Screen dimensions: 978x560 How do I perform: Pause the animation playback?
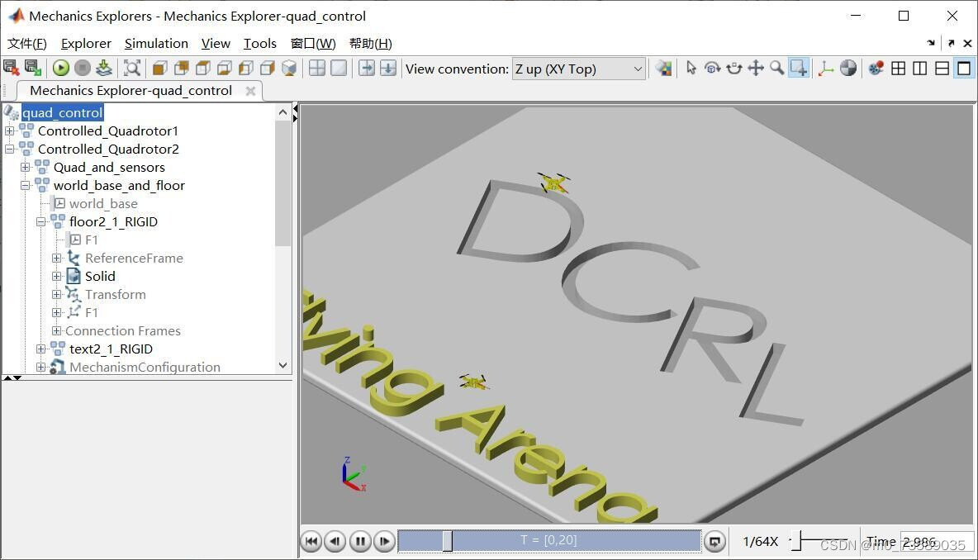coord(360,541)
